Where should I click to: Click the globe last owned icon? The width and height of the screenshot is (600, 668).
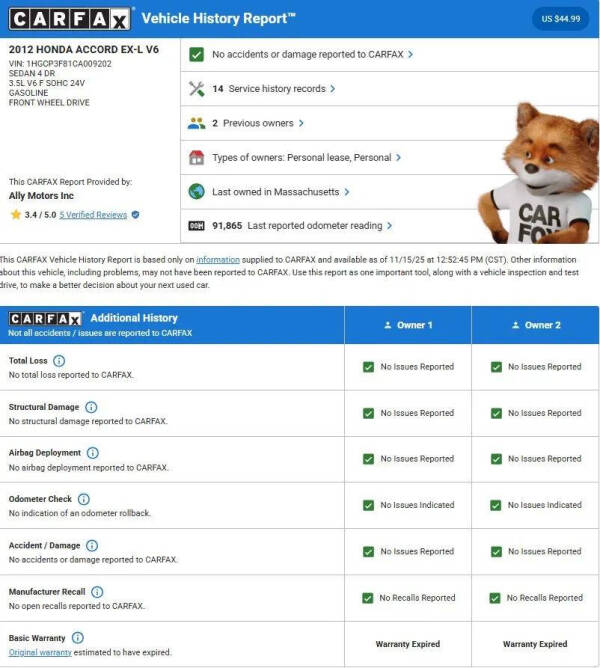click(197, 192)
